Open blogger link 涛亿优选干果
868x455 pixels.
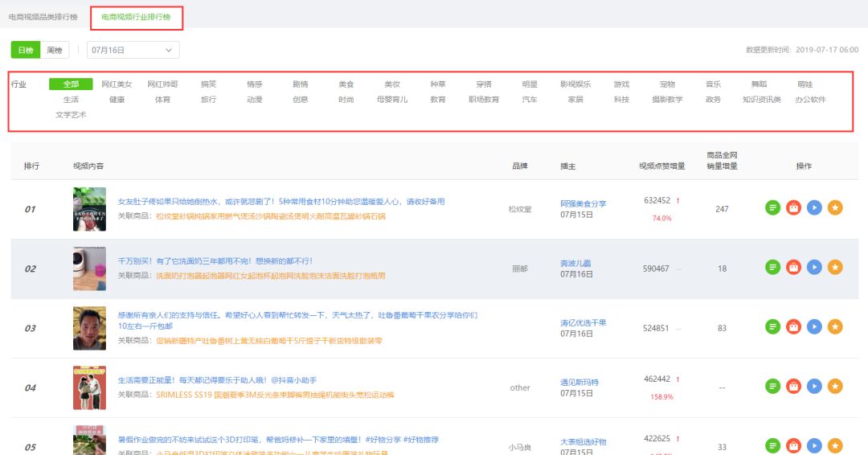click(583, 322)
